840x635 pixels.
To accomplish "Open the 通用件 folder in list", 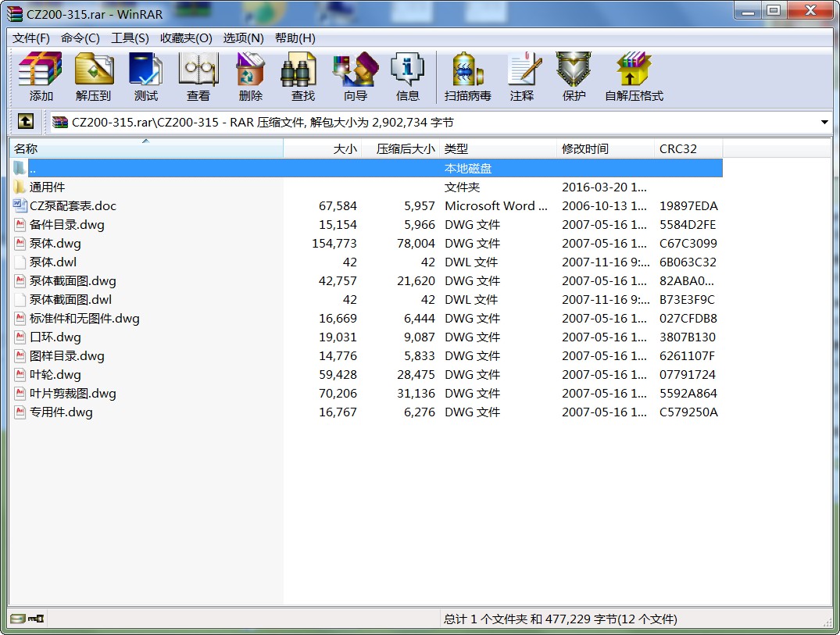I will point(47,187).
